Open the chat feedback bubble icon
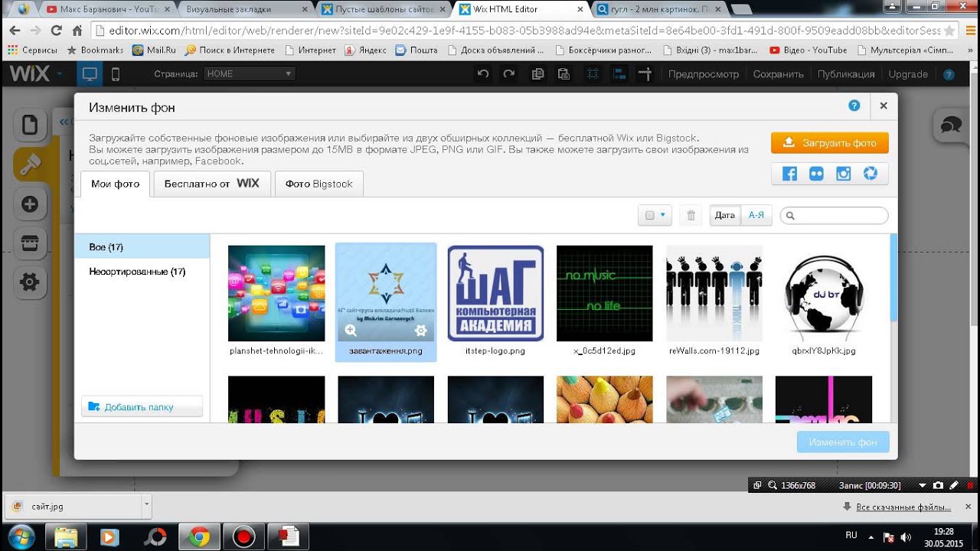 950,126
